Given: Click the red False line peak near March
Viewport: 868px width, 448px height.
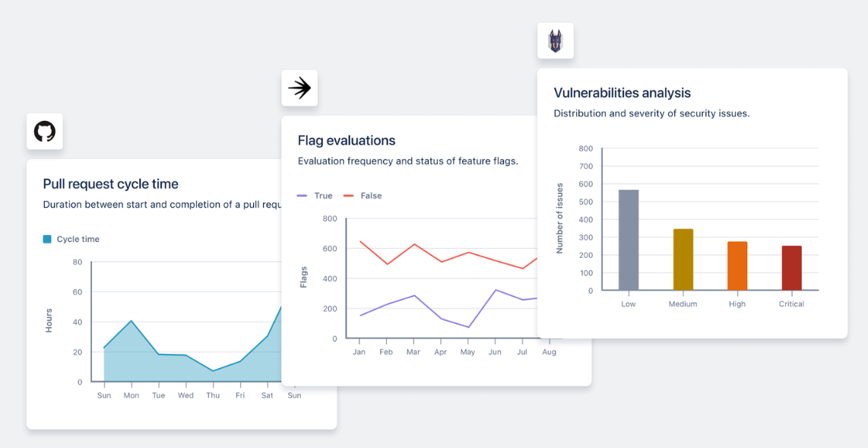Looking at the screenshot, I should [413, 245].
